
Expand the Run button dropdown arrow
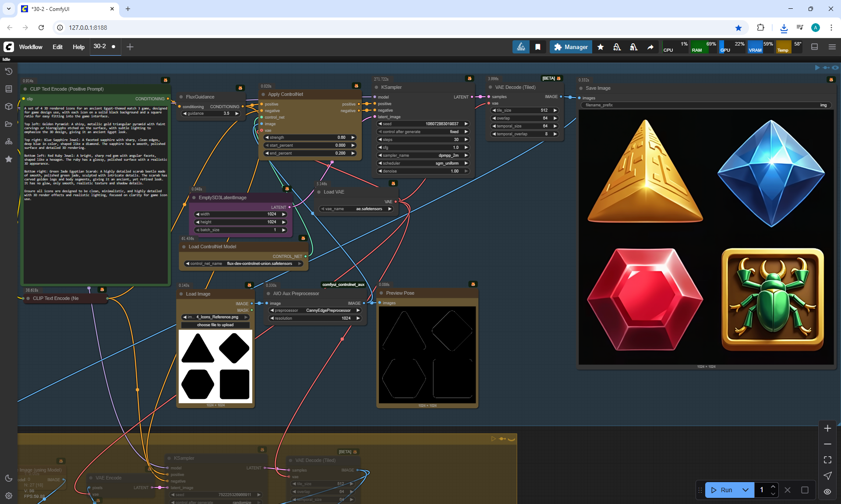pyautogui.click(x=746, y=490)
